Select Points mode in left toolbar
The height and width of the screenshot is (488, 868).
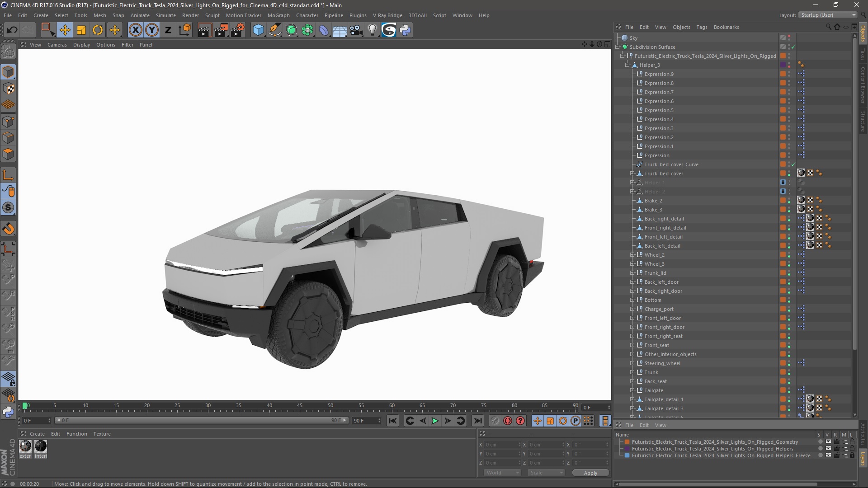point(8,122)
